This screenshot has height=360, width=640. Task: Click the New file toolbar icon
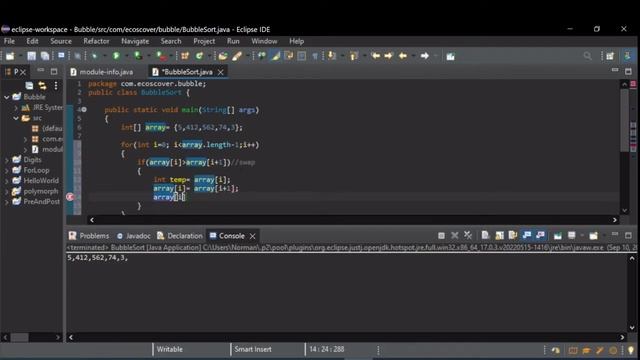[x=10, y=56]
